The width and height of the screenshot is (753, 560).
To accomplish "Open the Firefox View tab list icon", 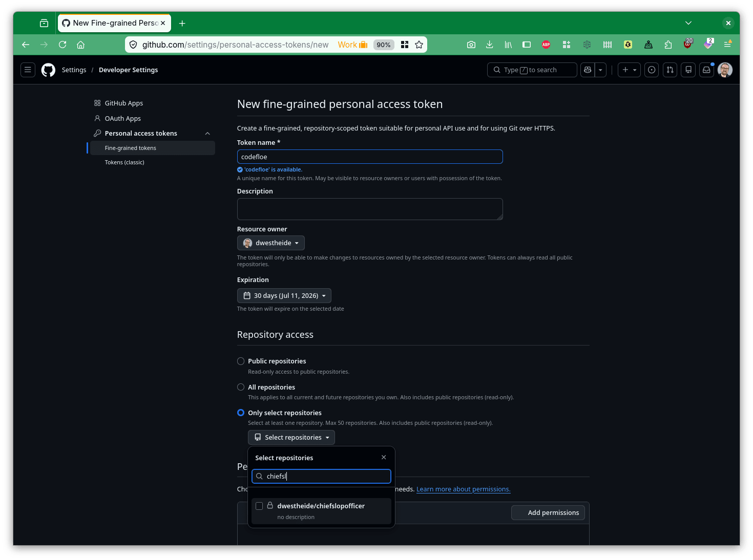I will point(44,23).
